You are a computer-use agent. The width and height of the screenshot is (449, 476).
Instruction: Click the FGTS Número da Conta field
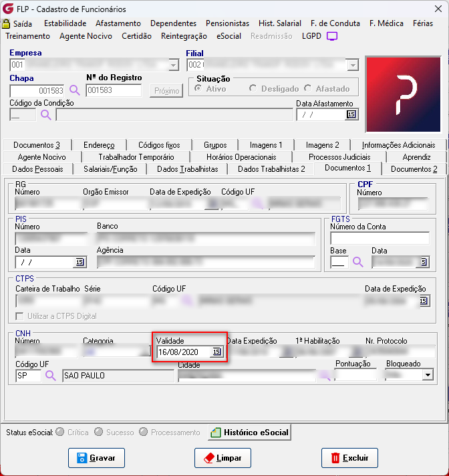[x=380, y=238]
